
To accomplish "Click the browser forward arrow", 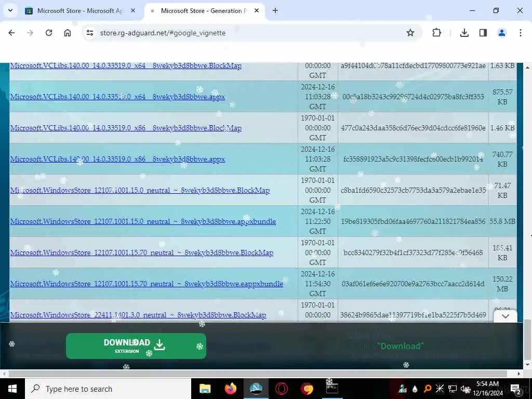I will click(30, 33).
